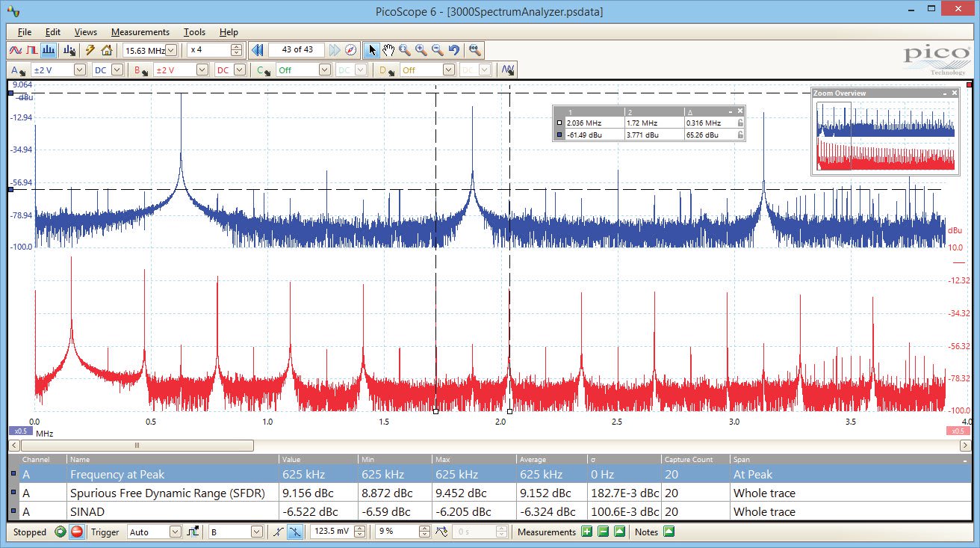Adjust the x 4 zoom factor stepper
Viewport: 980px width, 548px height.
coord(237,50)
